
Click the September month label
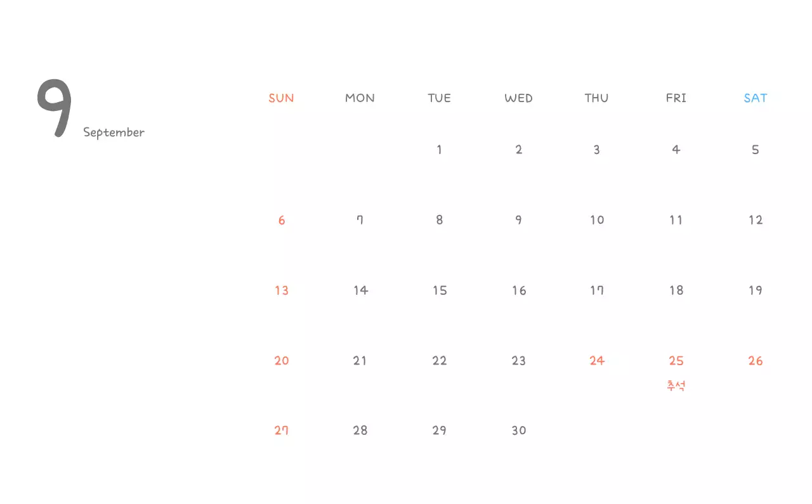point(114,132)
